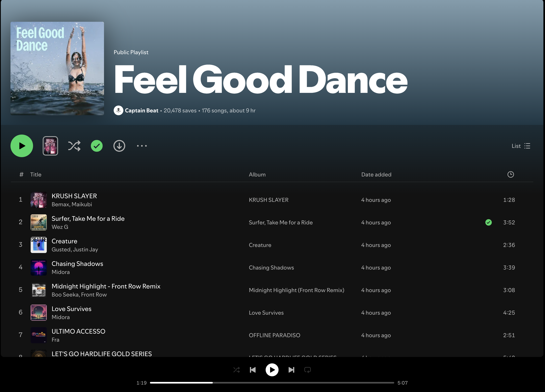
Task: Open Midnight Highlight (Front Row Remix) album
Action: 296,290
